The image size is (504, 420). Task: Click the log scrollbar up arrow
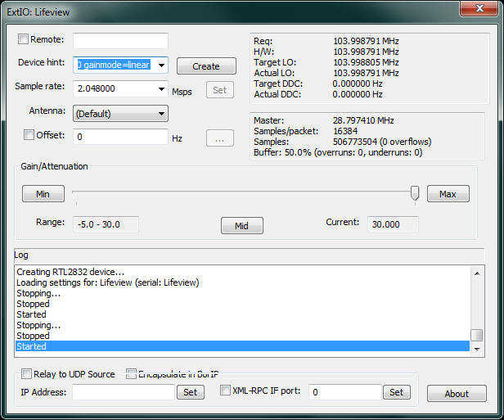click(477, 273)
